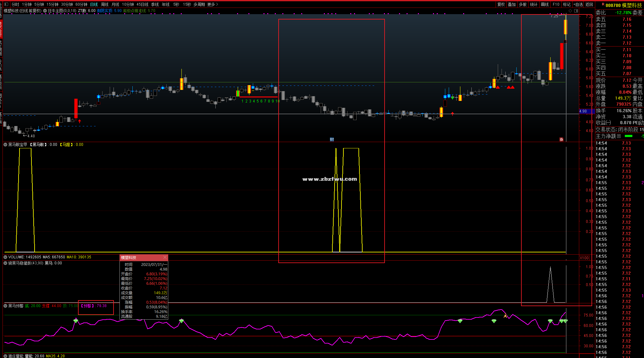Select the 年线 yearly period

[x=166, y=4]
